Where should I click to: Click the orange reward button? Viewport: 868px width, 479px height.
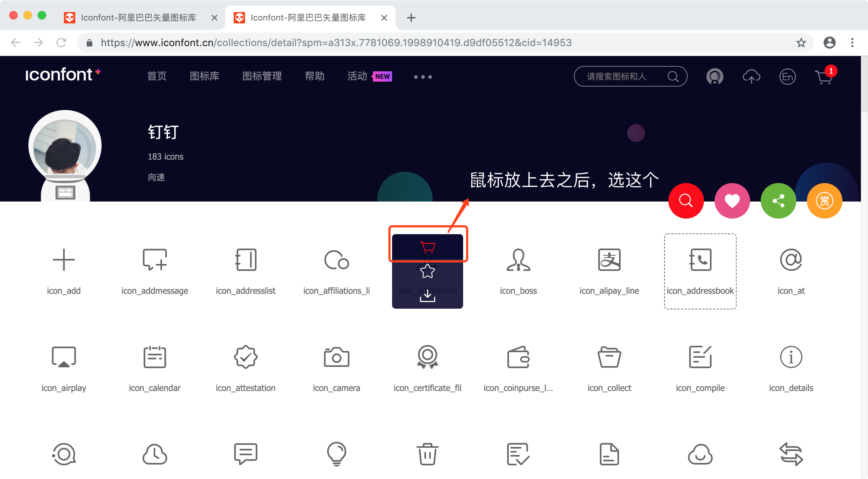[824, 201]
